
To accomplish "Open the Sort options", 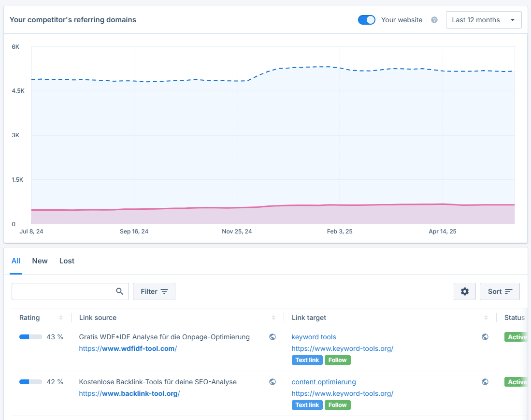I will point(500,291).
